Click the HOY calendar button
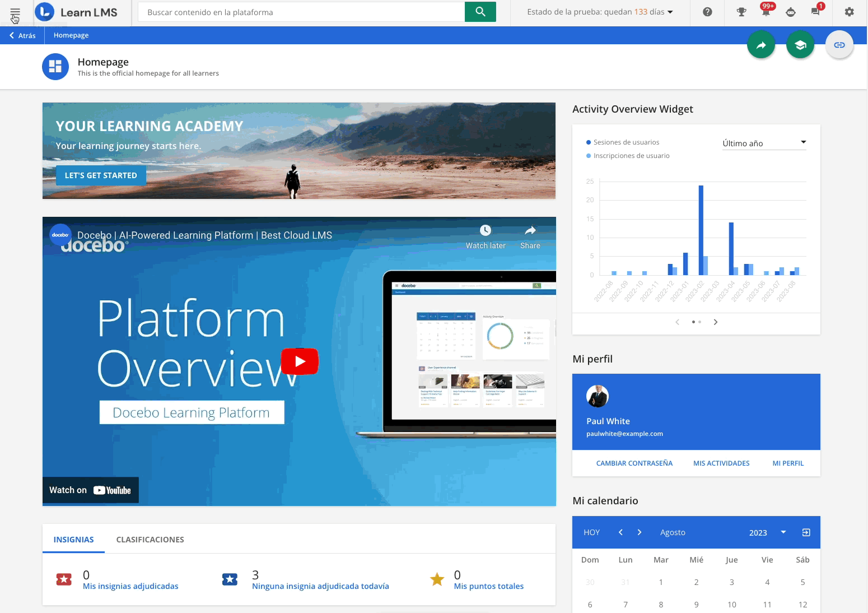868x613 pixels. tap(591, 532)
